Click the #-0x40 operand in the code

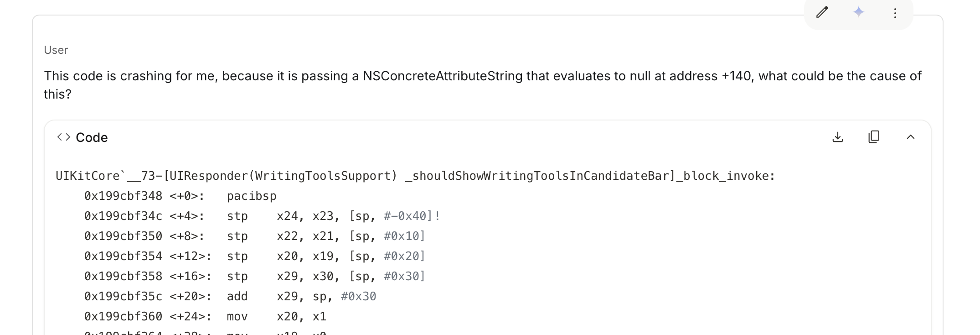tap(405, 216)
